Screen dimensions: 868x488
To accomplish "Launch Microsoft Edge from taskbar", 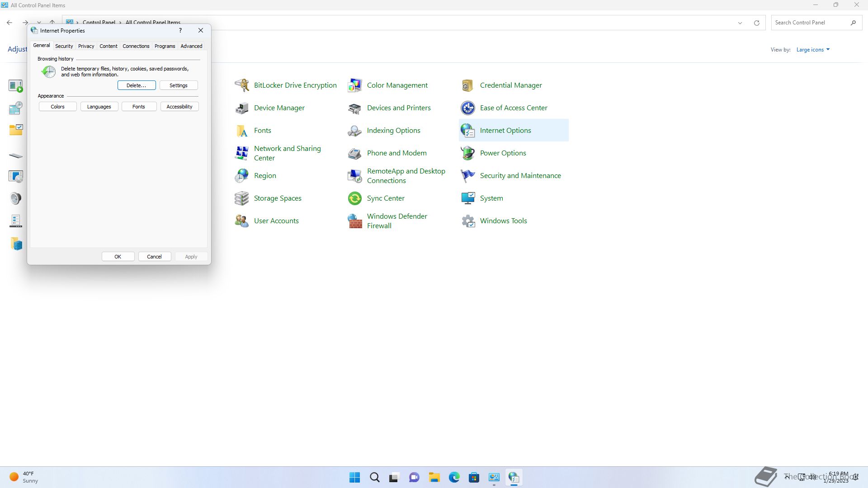I will (454, 477).
